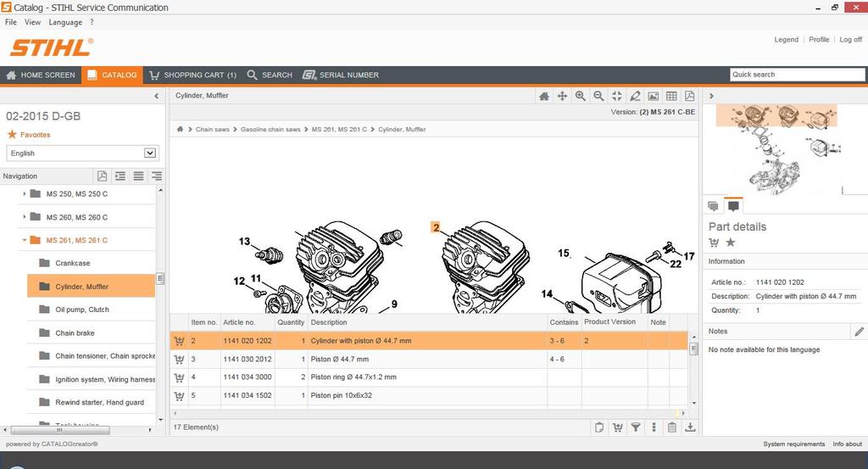Click the picture view icon in toolbar
This screenshot has height=469, width=868.
654,97
